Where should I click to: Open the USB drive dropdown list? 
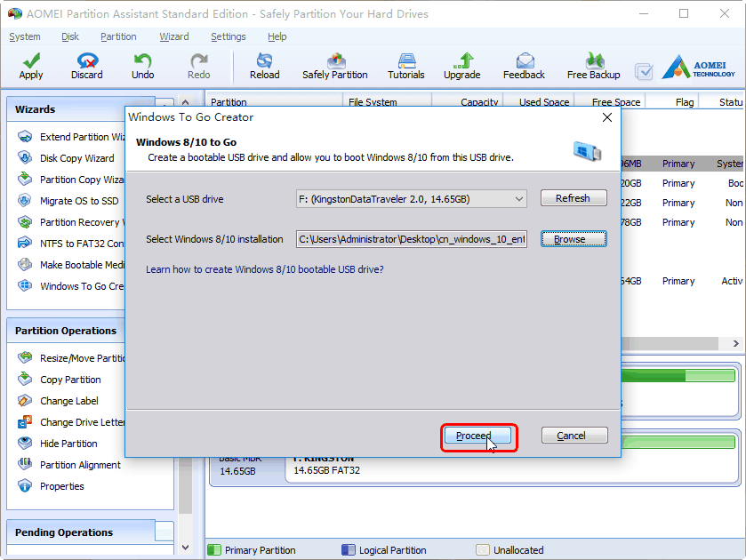pos(519,199)
